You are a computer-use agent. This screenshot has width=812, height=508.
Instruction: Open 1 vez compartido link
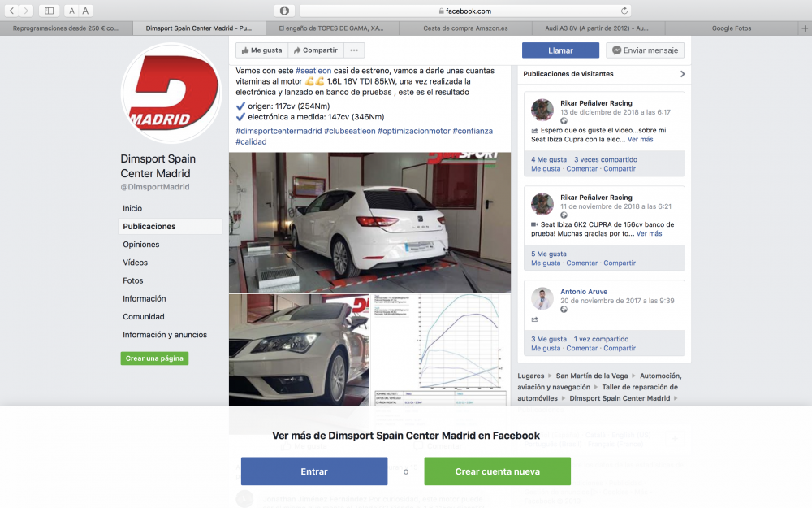click(x=601, y=339)
